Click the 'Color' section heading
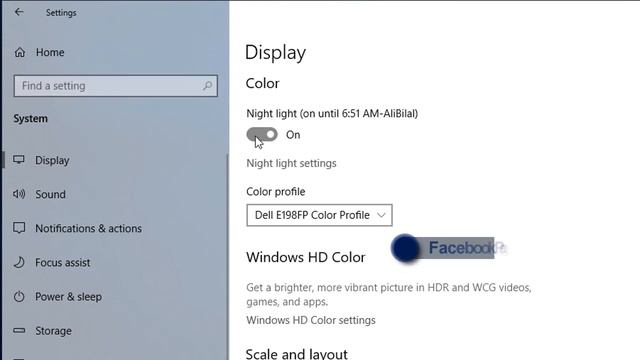The width and height of the screenshot is (640, 360). [x=262, y=83]
